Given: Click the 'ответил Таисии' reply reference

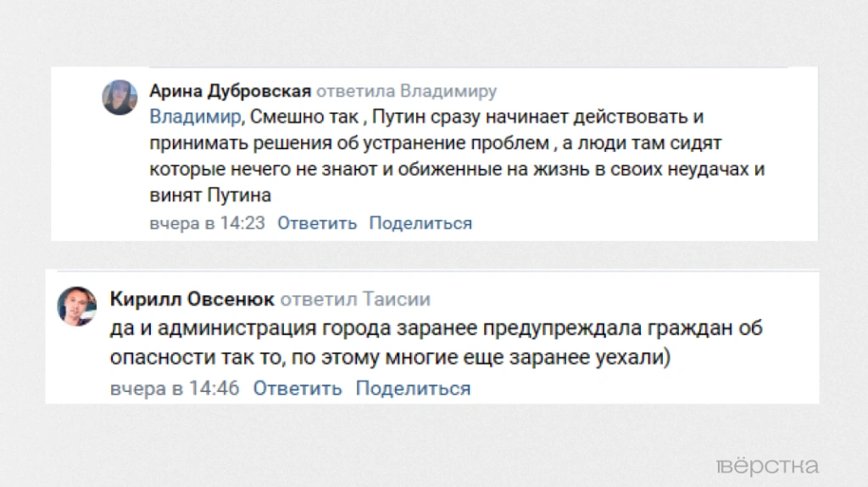Looking at the screenshot, I should [355, 299].
